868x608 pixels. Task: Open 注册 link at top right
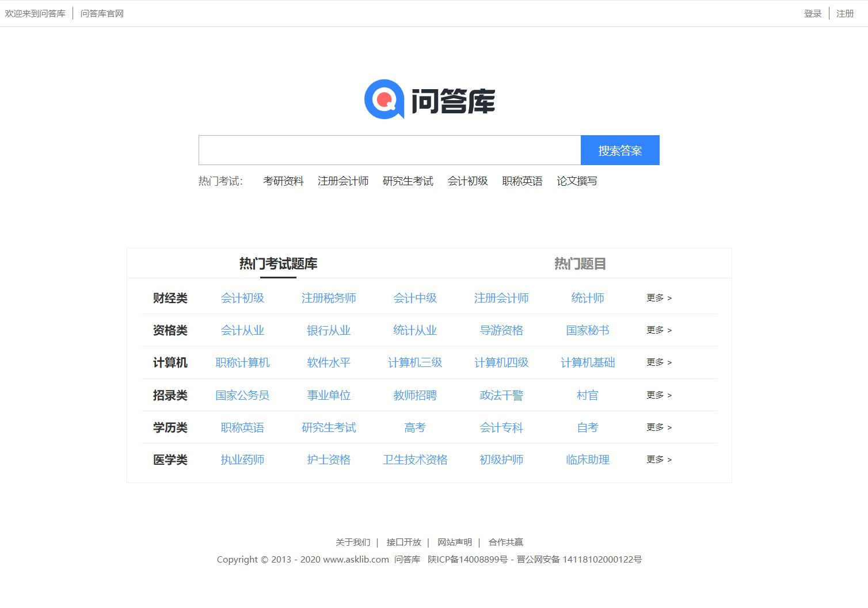pyautogui.click(x=845, y=13)
